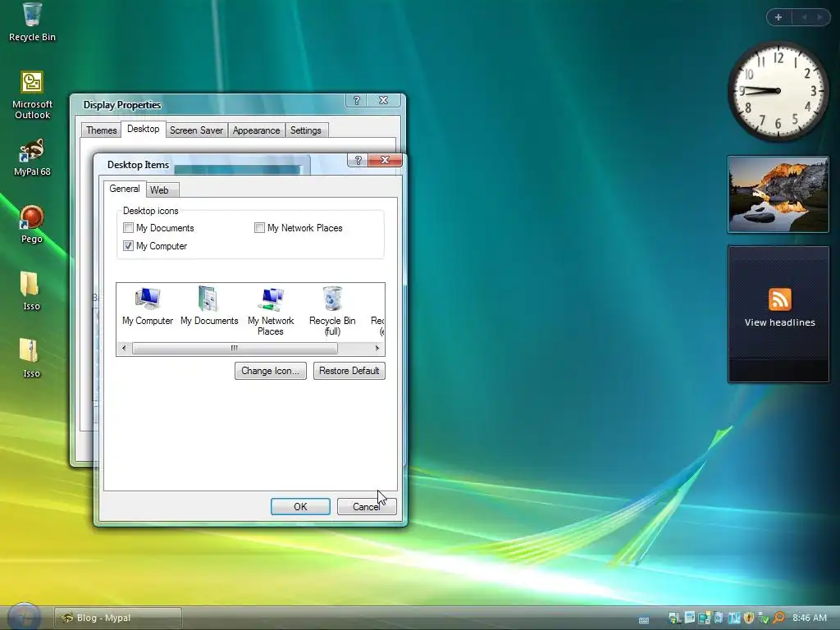Image resolution: width=840 pixels, height=630 pixels.
Task: Click the help button of Desktop Items dialog
Action: [358, 160]
